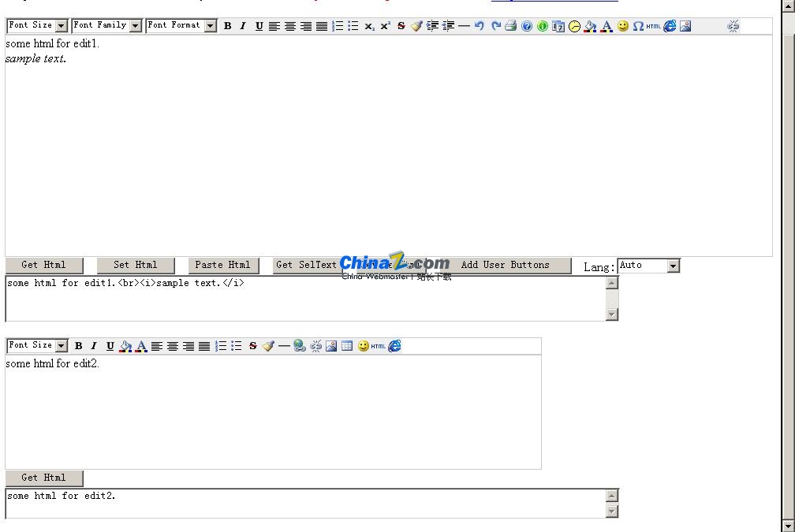Insert special character with Omega icon
Image resolution: width=795 pixels, height=532 pixels.
[638, 26]
